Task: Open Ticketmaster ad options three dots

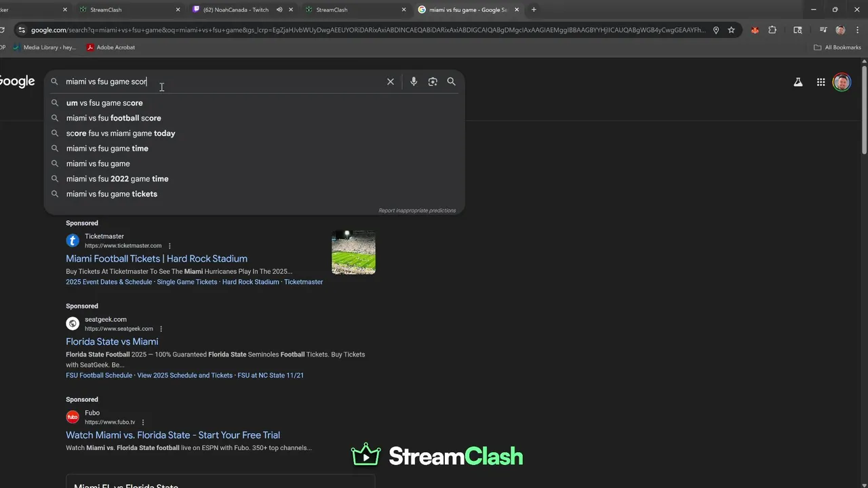Action: pos(170,246)
